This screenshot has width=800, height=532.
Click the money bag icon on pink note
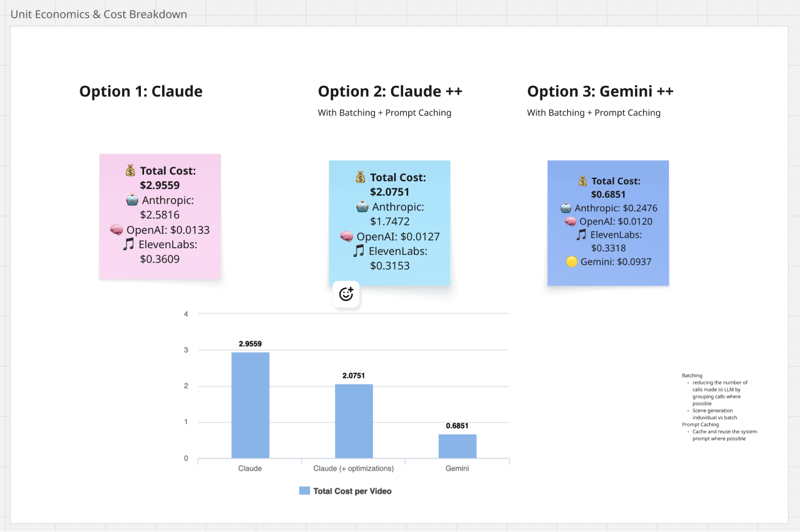[130, 171]
